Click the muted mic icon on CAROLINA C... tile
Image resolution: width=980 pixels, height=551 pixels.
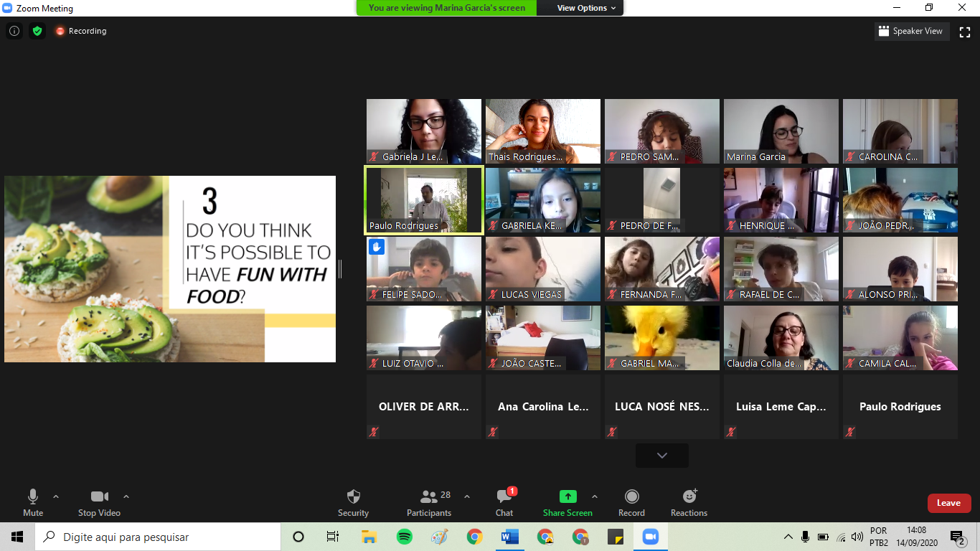pos(850,156)
